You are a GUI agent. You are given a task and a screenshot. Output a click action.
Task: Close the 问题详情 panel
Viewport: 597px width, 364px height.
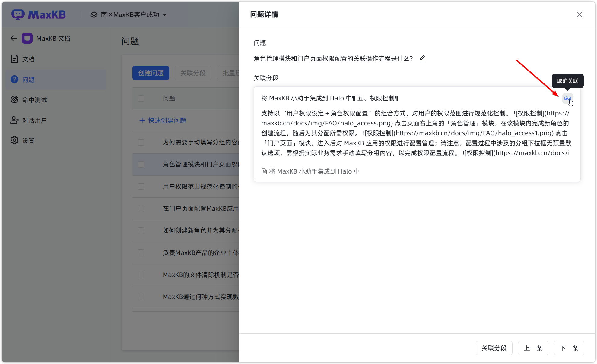[x=580, y=14]
